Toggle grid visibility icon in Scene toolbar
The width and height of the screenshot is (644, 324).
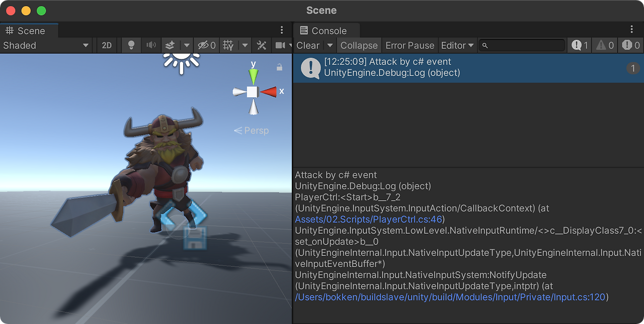(228, 45)
